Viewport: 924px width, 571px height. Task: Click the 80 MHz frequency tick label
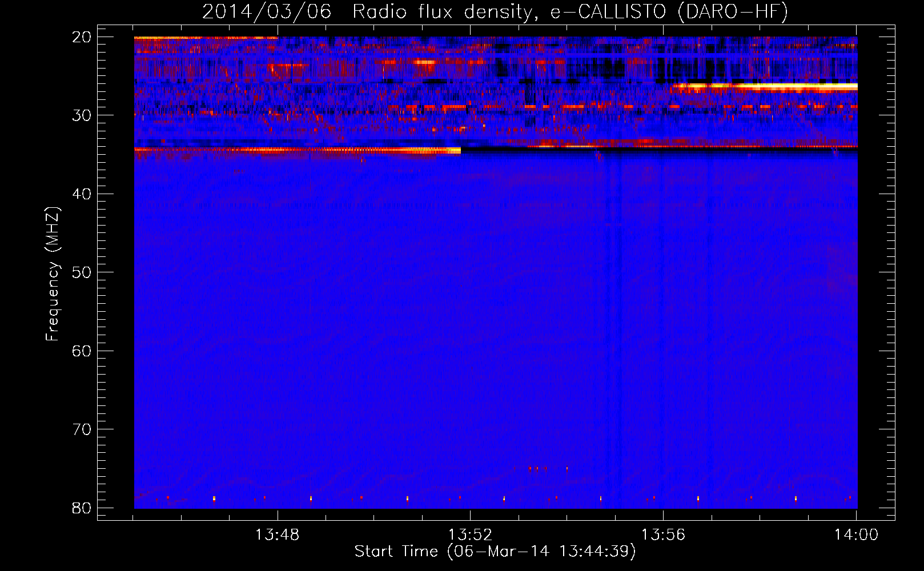point(82,508)
